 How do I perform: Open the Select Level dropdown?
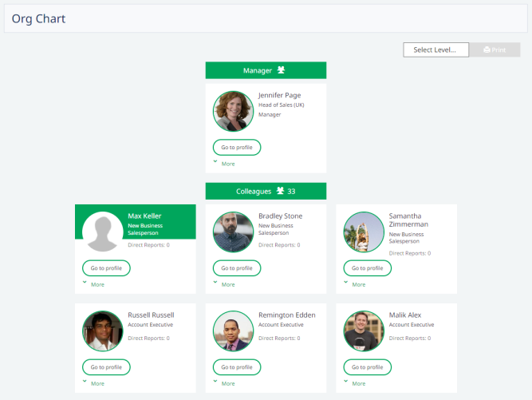(x=435, y=50)
